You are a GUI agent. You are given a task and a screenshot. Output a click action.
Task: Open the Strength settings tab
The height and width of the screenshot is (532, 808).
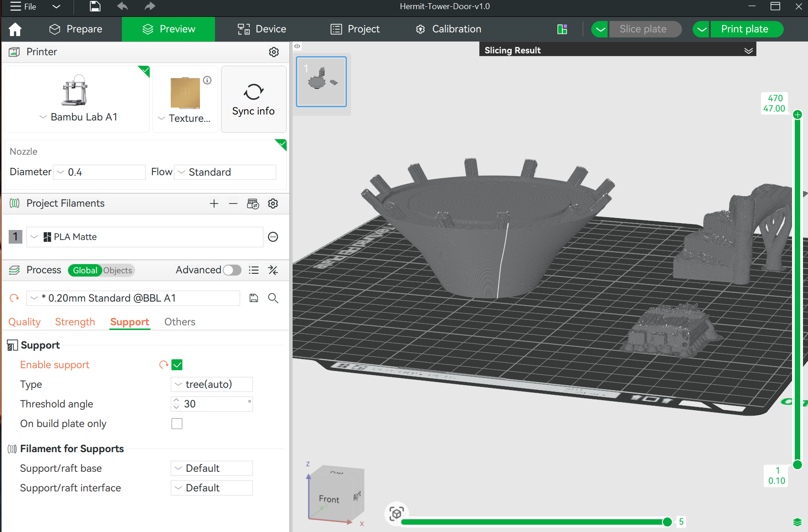pyautogui.click(x=75, y=322)
